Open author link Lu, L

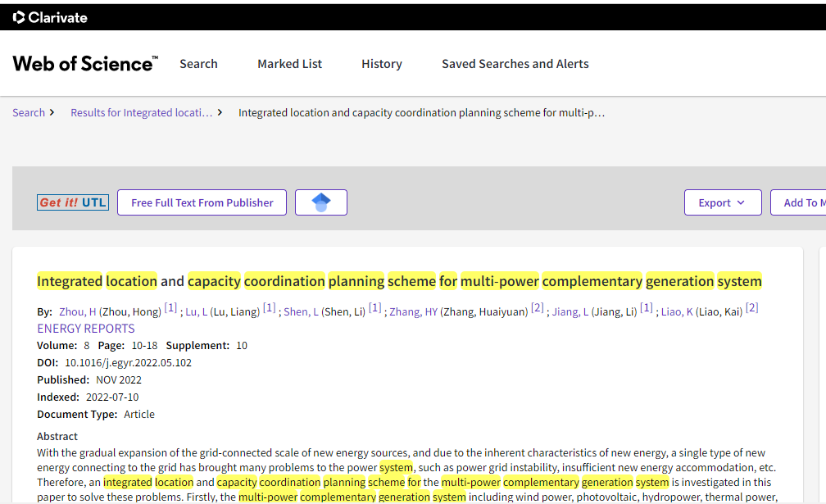click(x=197, y=311)
